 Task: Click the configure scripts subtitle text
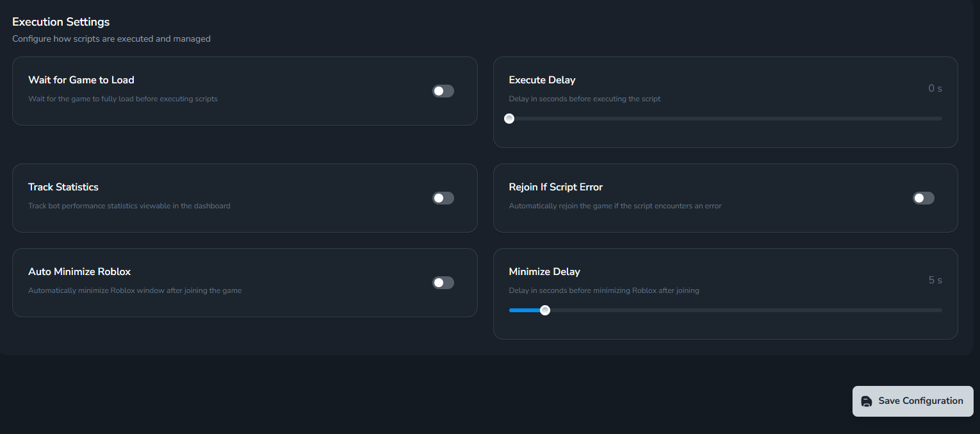111,38
